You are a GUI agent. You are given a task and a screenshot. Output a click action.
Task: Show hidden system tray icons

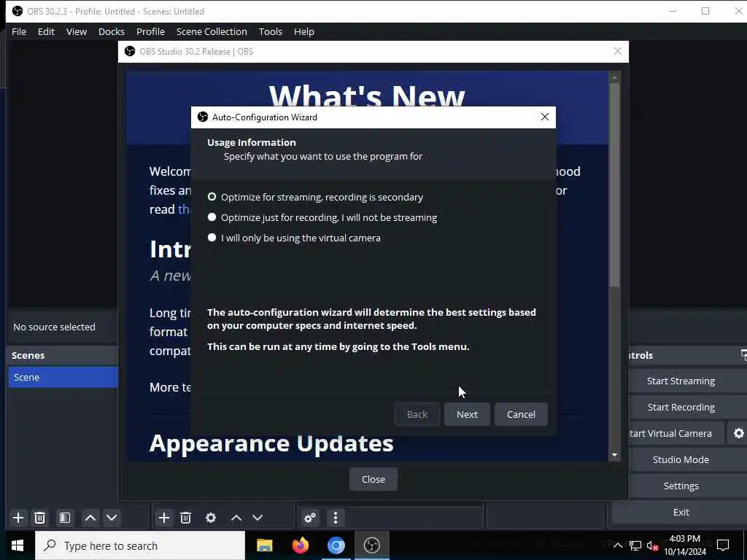[x=617, y=545]
